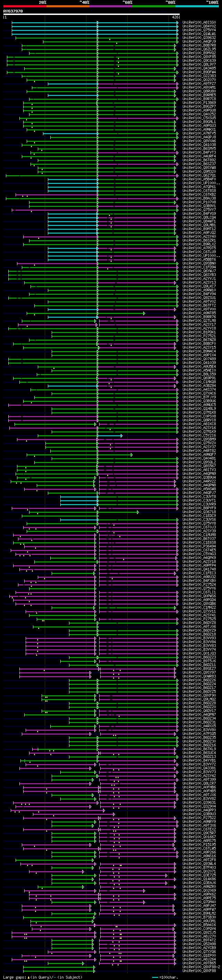Pick the UniRef100_Q0PWS6 sequence name
The height and width of the screenshot is (980, 222).
coord(199,596)
